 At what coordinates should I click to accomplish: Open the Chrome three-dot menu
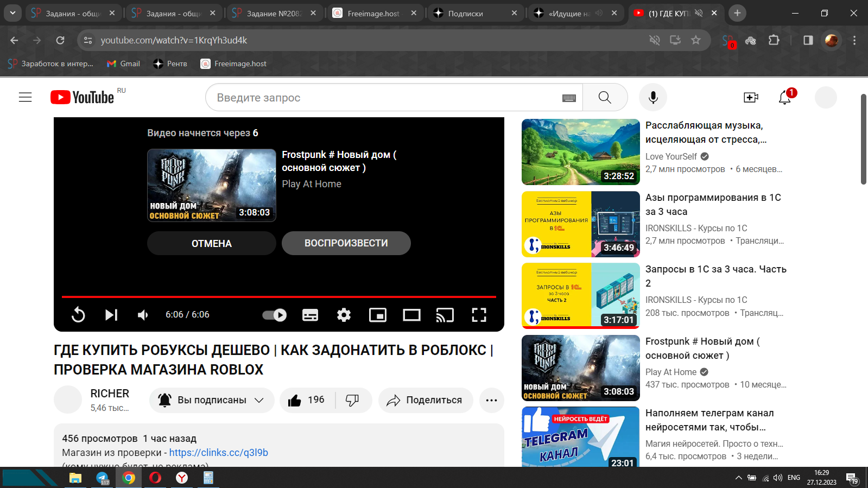pyautogui.click(x=854, y=40)
